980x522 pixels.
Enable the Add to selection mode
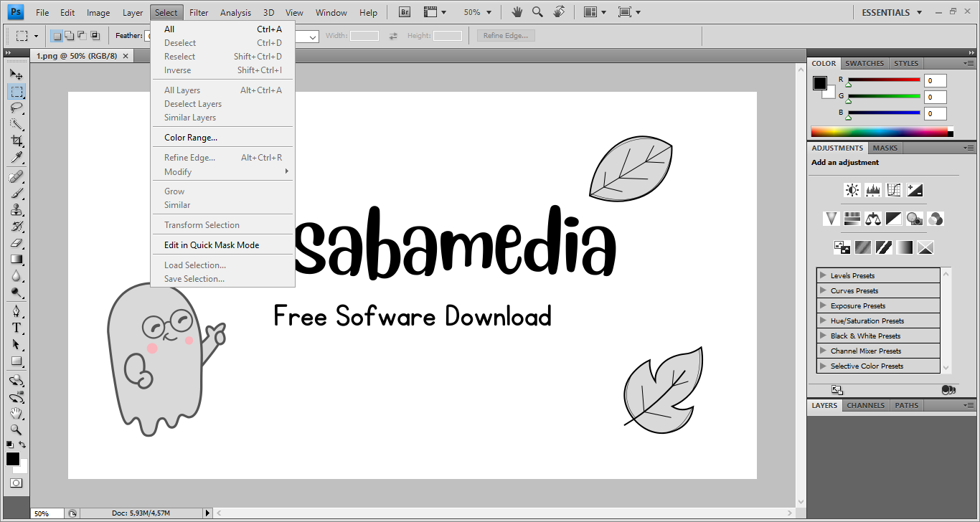point(69,35)
